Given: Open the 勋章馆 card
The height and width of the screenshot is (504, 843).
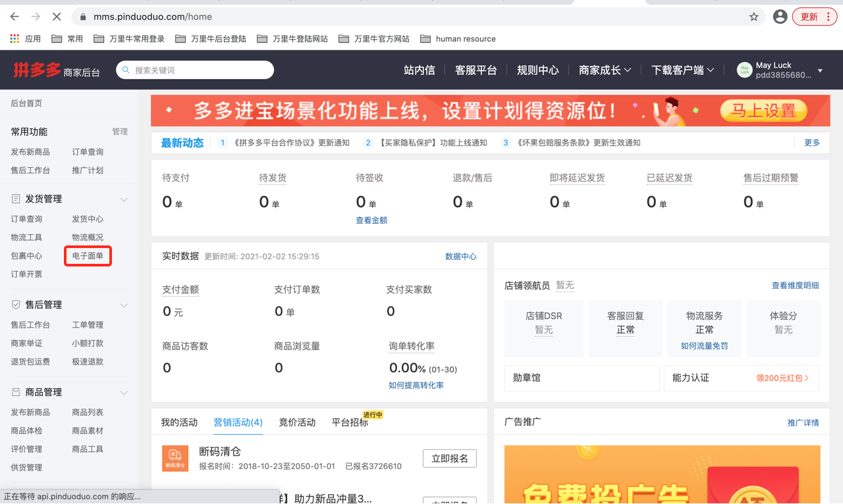Looking at the screenshot, I should [x=582, y=378].
